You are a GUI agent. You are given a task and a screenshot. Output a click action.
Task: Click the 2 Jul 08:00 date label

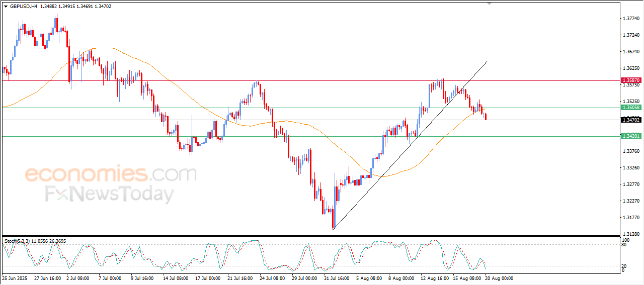pos(77,278)
